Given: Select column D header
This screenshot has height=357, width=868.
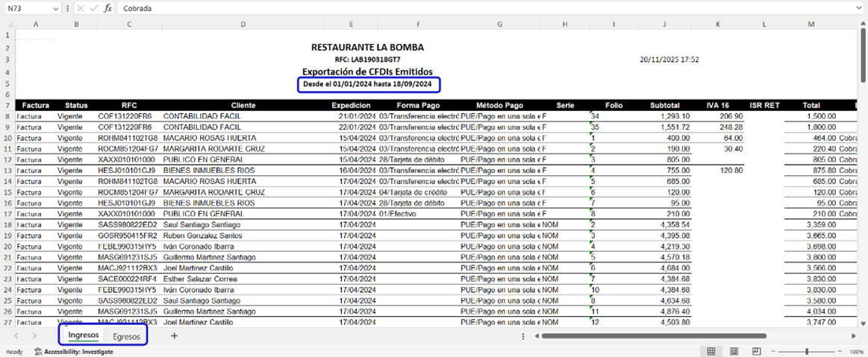Looking at the screenshot, I should pos(243,24).
